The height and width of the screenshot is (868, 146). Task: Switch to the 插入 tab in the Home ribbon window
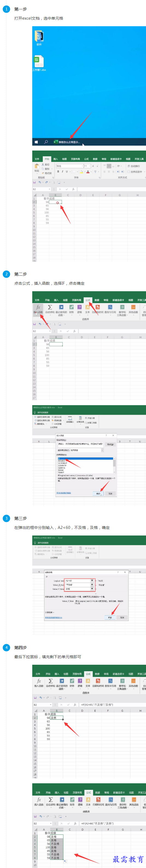tap(56, 159)
